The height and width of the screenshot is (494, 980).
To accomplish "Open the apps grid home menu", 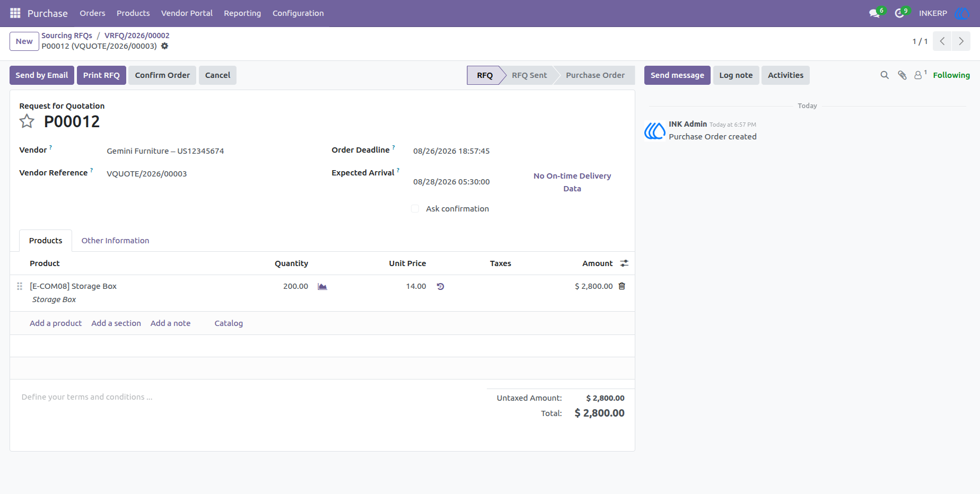I will pyautogui.click(x=15, y=13).
